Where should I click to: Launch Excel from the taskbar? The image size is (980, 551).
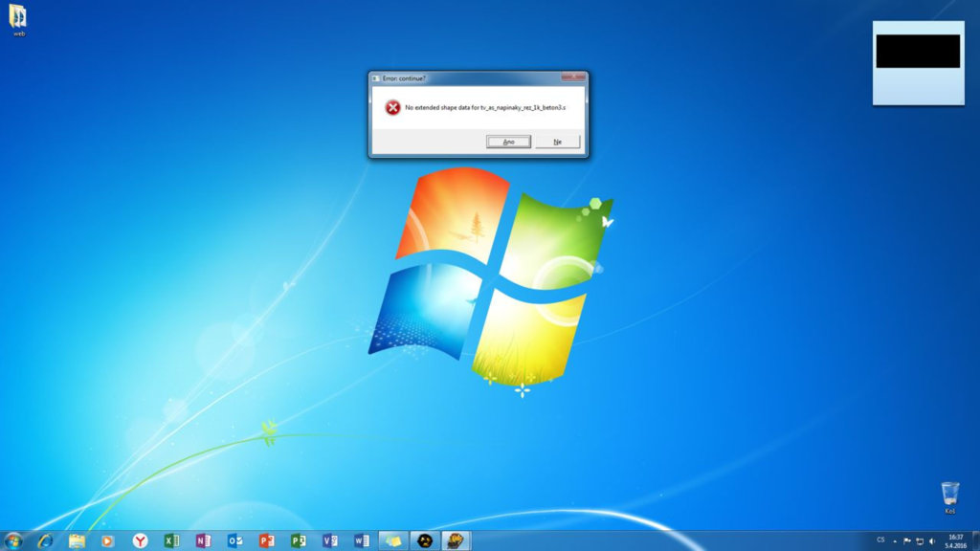pos(172,540)
